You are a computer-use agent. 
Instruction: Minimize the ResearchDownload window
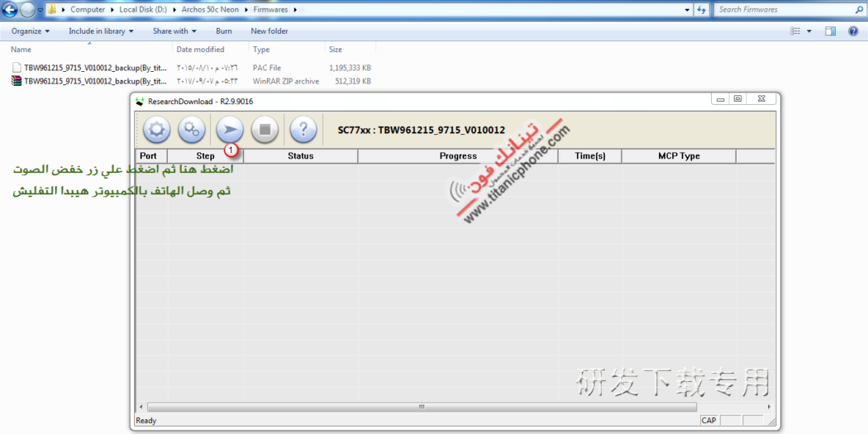[x=721, y=100]
